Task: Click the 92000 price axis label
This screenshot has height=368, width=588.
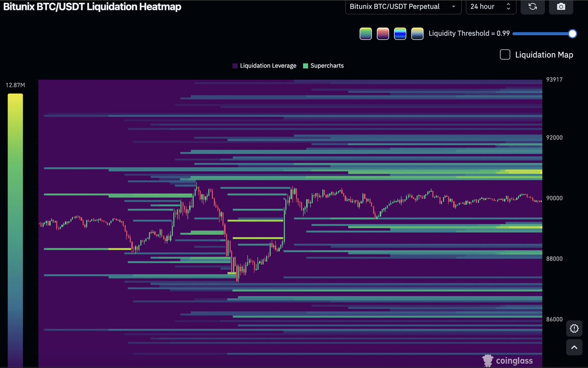Action: pos(555,138)
